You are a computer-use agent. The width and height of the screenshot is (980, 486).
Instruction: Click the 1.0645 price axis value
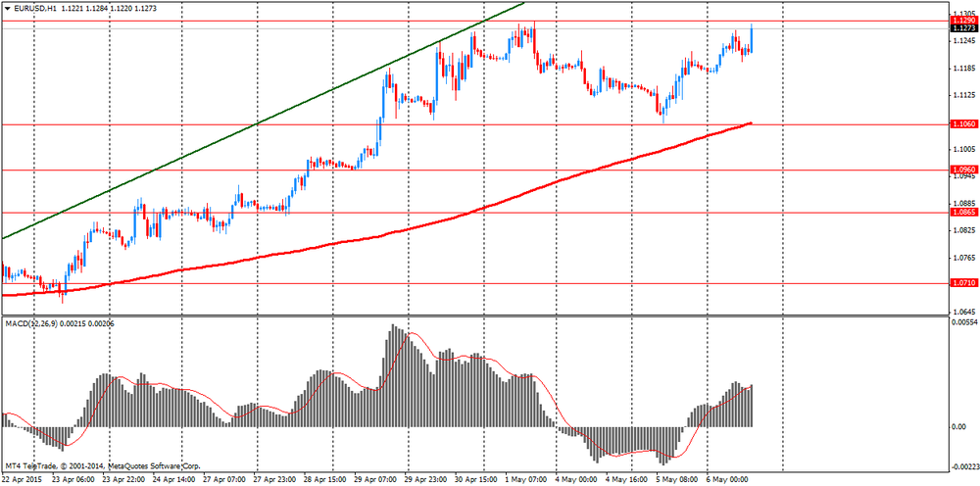click(963, 311)
